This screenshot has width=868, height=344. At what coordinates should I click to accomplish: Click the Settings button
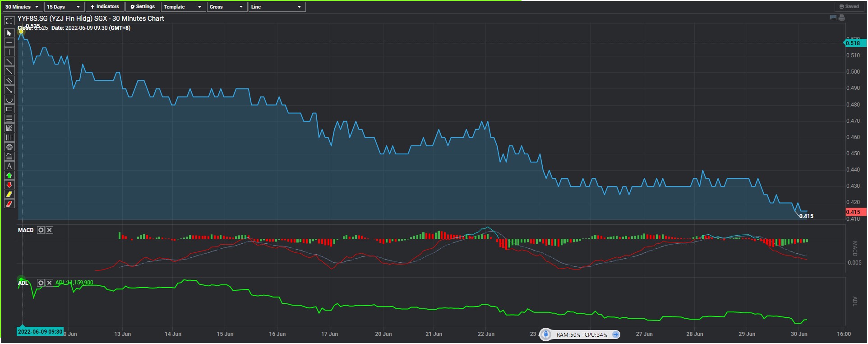[x=142, y=7]
